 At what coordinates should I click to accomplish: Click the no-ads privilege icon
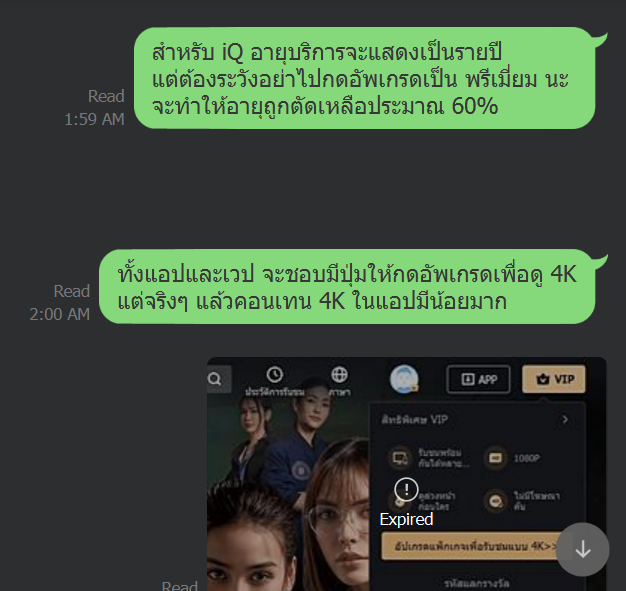495,501
